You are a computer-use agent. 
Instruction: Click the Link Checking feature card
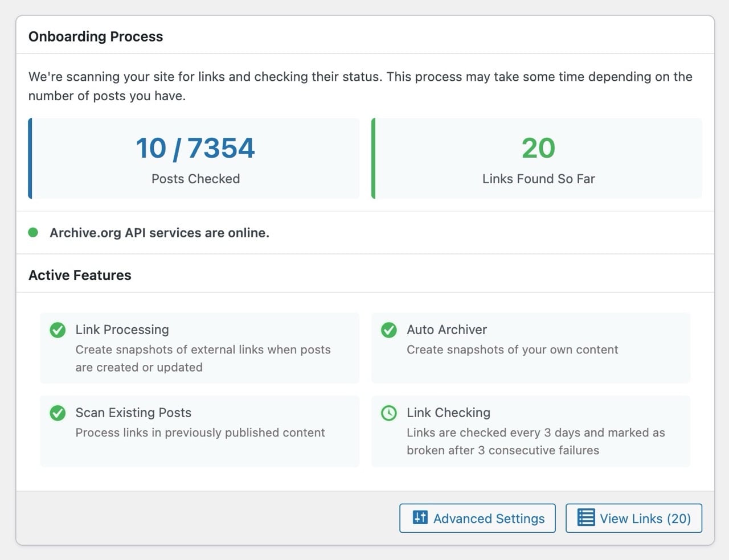(x=530, y=431)
